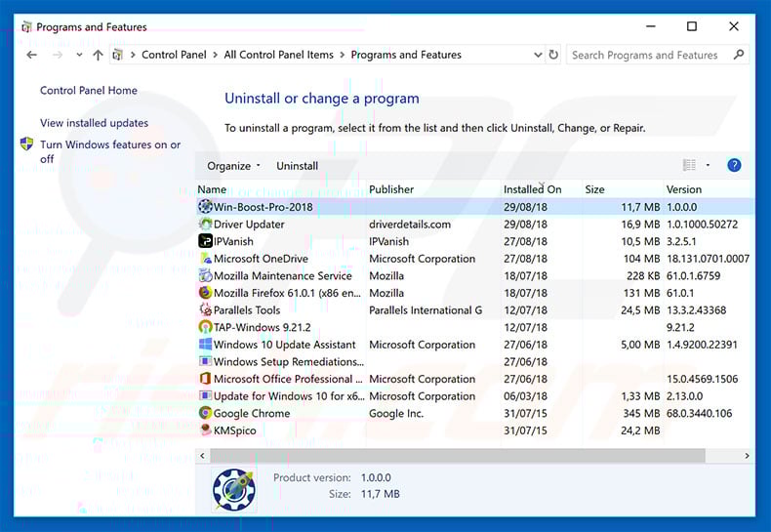The height and width of the screenshot is (532, 771).
Task: Select the Driver Updater entry
Action: point(249,225)
